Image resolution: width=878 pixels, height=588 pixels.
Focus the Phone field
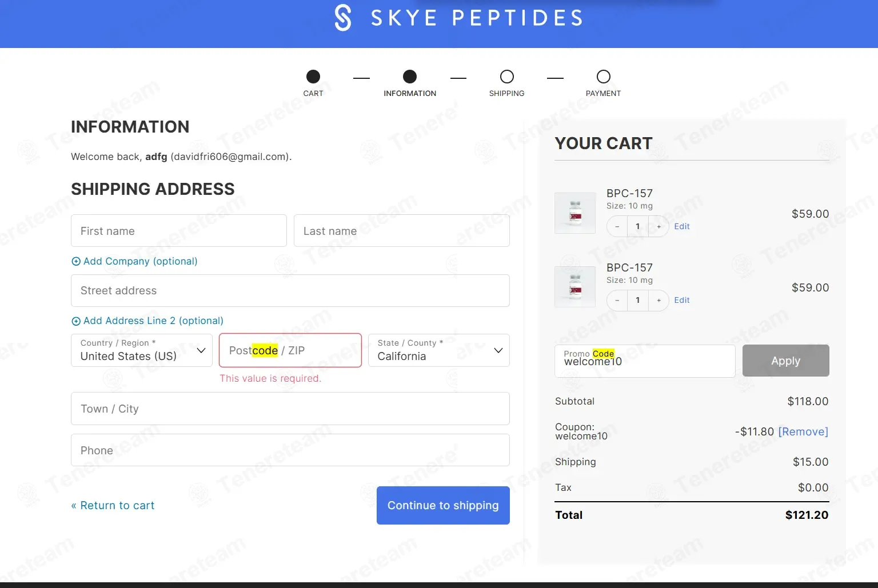coord(290,450)
